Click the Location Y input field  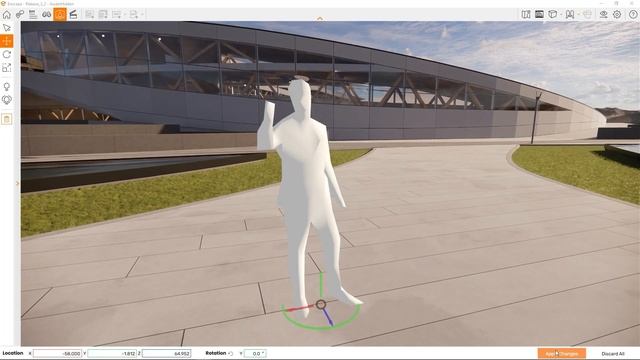[x=112, y=353]
